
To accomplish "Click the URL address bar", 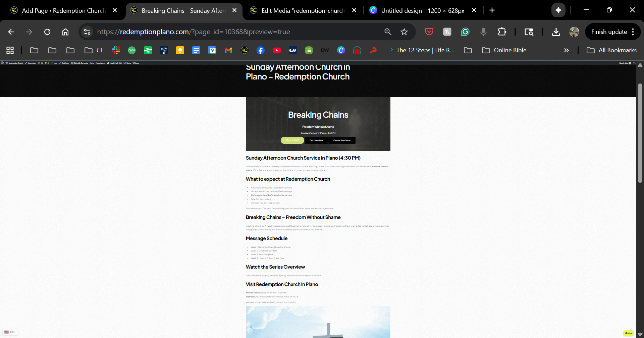I will tap(235, 32).
